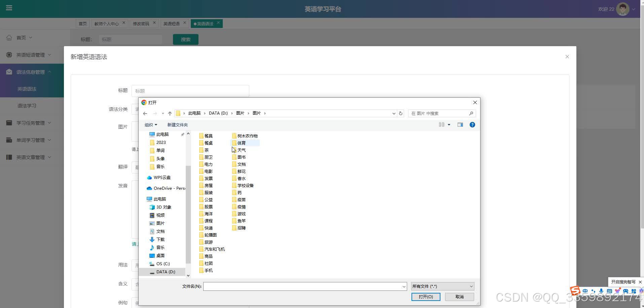The width and height of the screenshot is (644, 308).
Task: Open the 餐具 folder
Action: [206, 136]
